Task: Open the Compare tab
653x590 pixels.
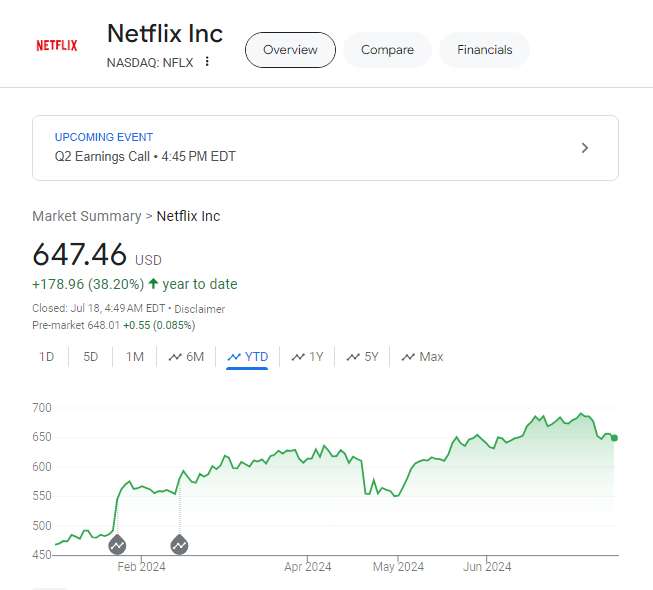Action: (387, 50)
